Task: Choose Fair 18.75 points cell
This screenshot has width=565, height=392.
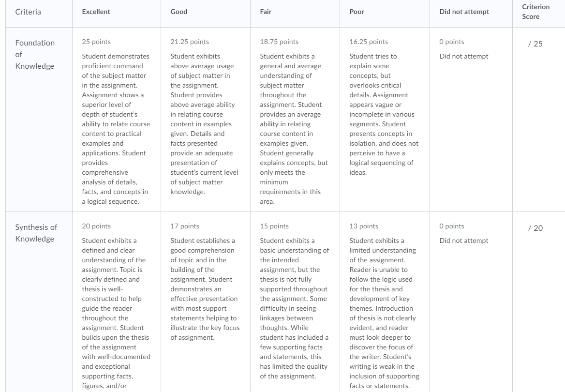Action: 295,120
